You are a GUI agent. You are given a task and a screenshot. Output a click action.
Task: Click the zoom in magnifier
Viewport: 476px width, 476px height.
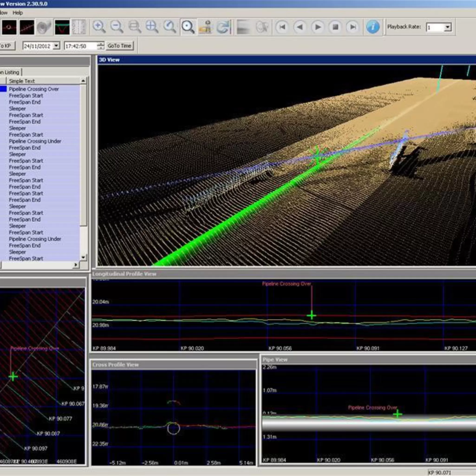pyautogui.click(x=99, y=27)
